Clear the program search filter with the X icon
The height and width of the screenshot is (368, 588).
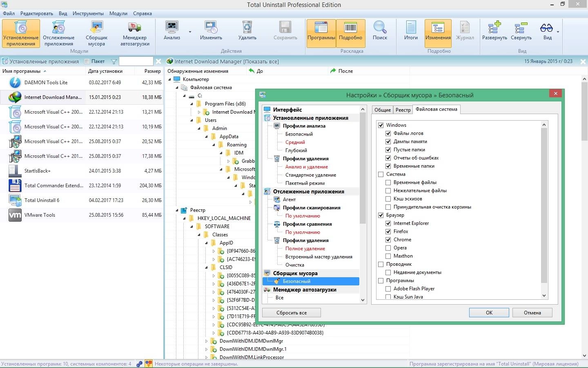[158, 61]
